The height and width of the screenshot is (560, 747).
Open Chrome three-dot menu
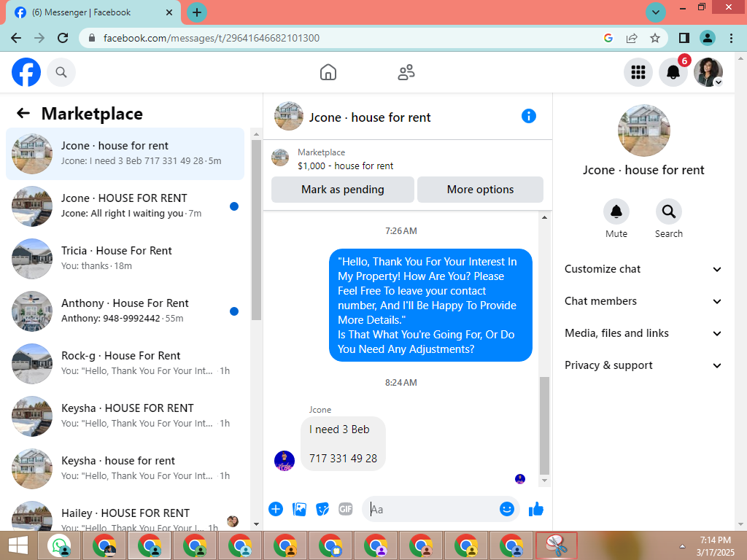tap(731, 38)
